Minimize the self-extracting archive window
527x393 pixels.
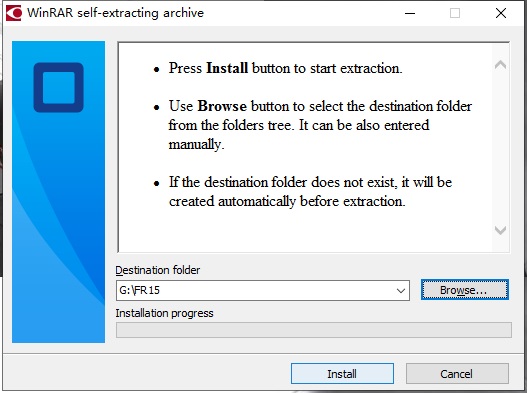[410, 13]
